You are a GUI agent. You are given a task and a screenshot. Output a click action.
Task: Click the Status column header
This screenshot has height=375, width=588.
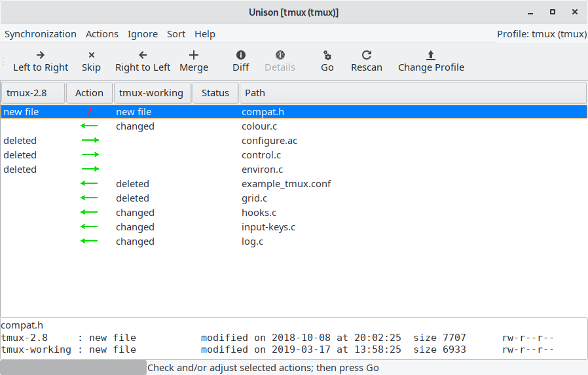(215, 93)
